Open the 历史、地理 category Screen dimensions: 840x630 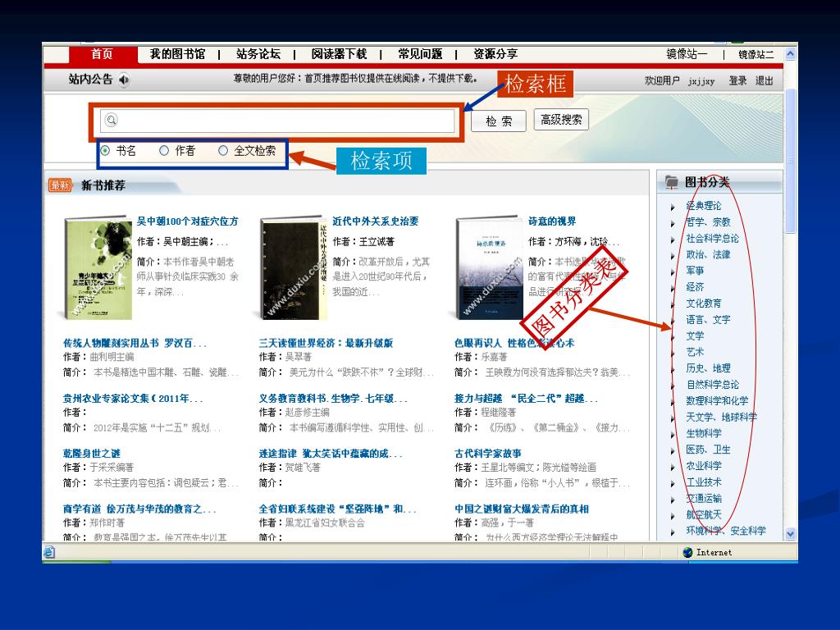tap(708, 368)
